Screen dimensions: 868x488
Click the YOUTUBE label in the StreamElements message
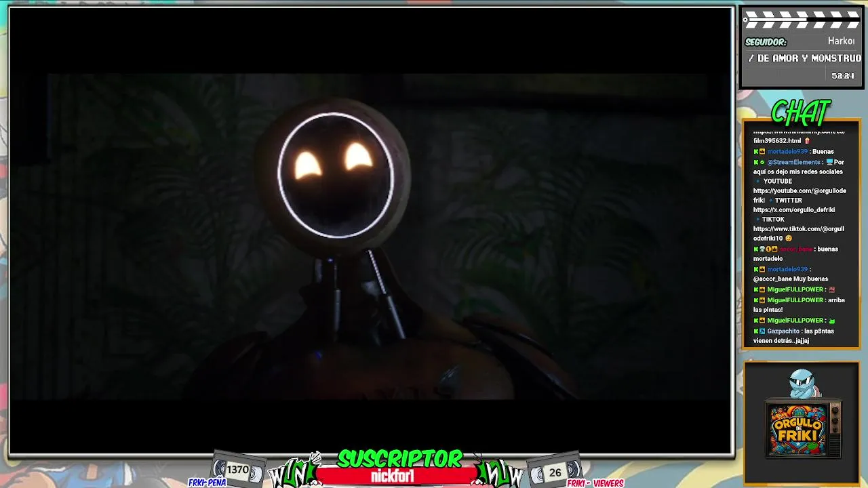(x=778, y=181)
